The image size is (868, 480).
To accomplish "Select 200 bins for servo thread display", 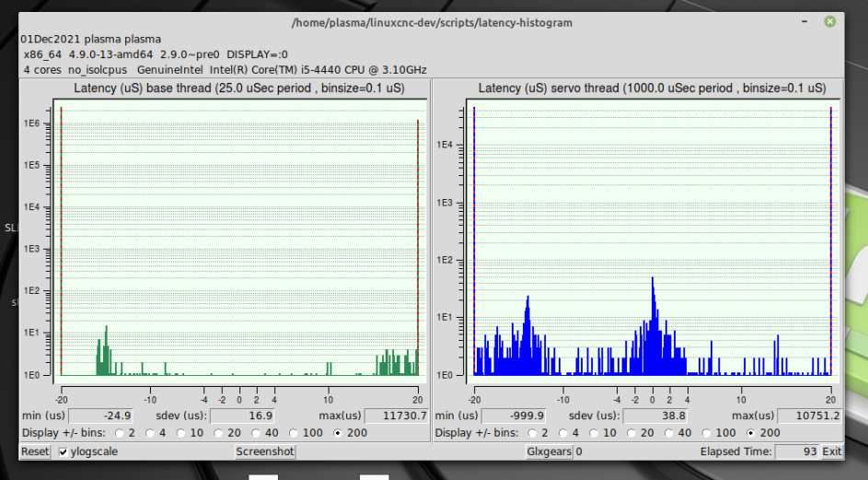I will (x=750, y=433).
